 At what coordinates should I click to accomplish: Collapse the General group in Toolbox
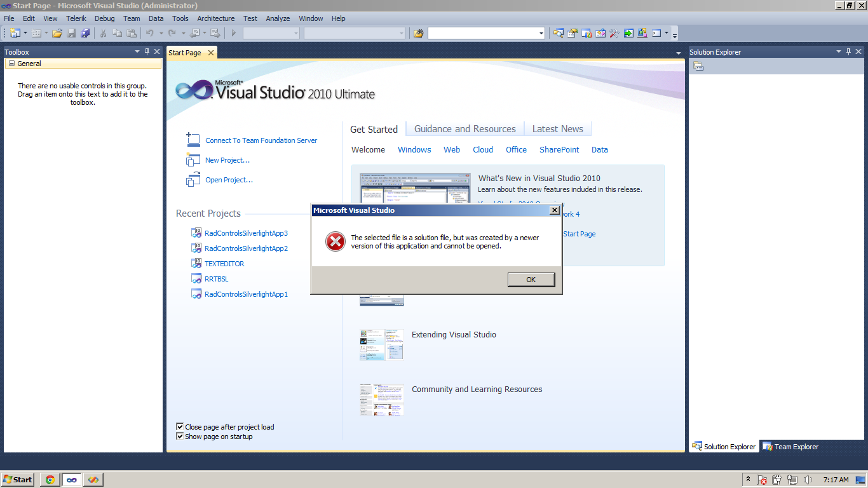11,64
